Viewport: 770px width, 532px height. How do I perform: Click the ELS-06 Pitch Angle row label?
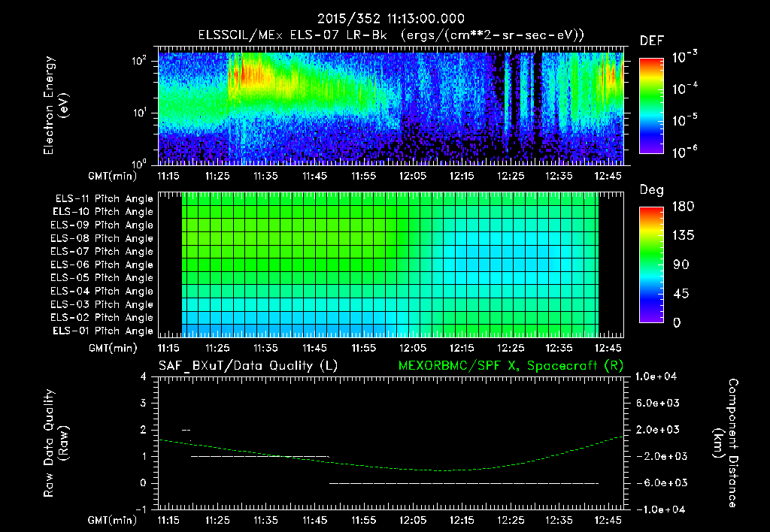click(x=102, y=265)
